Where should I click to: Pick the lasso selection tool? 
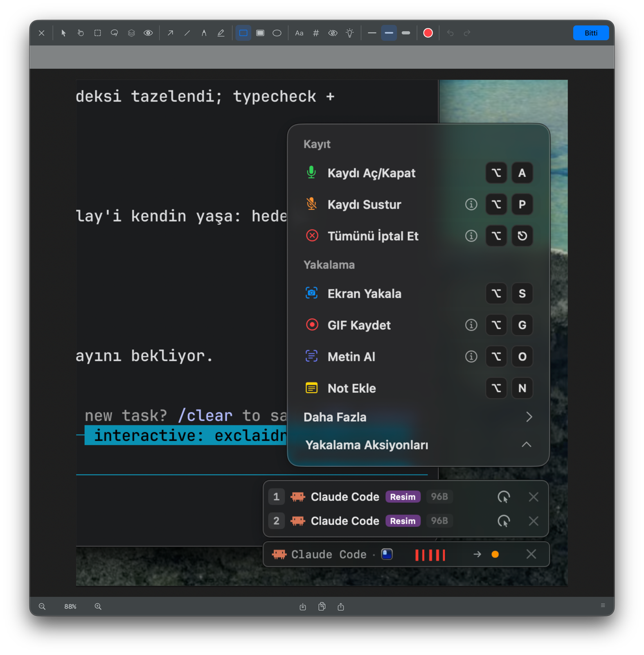[114, 33]
